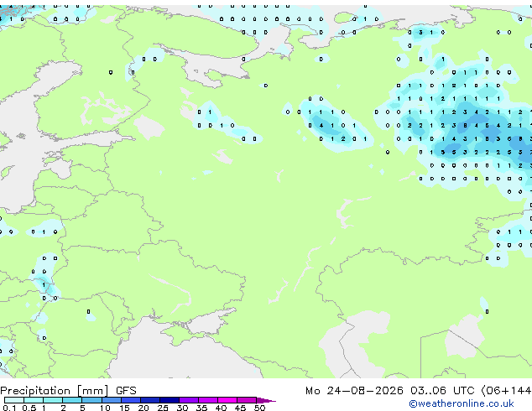
Task: Click the 25–30 mm dark blue swatch
Action: (170, 400)
